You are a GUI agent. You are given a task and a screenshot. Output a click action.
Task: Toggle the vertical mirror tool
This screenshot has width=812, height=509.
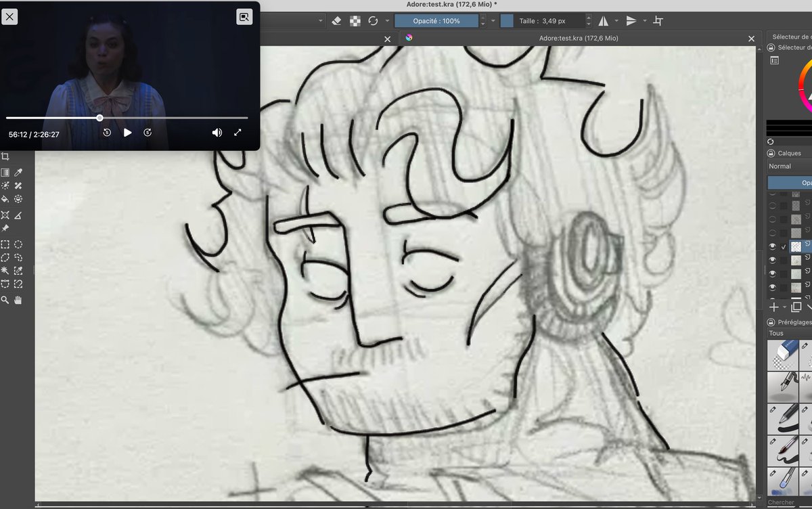point(631,21)
